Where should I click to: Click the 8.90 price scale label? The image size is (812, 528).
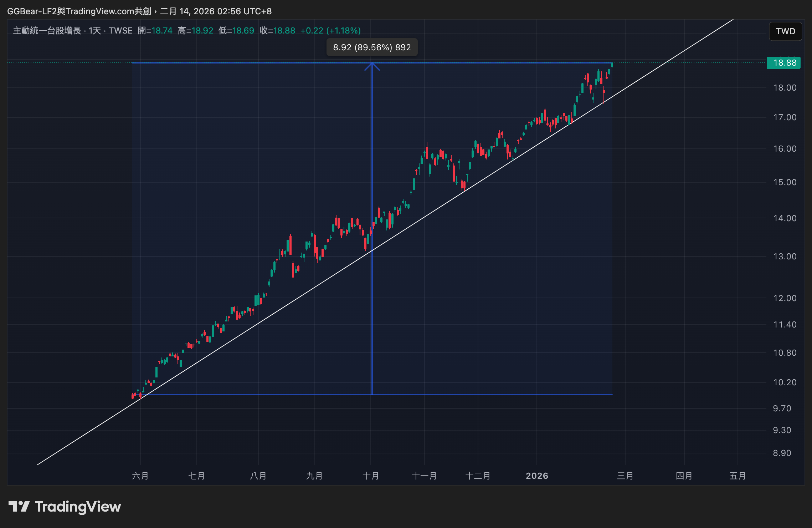pyautogui.click(x=782, y=453)
